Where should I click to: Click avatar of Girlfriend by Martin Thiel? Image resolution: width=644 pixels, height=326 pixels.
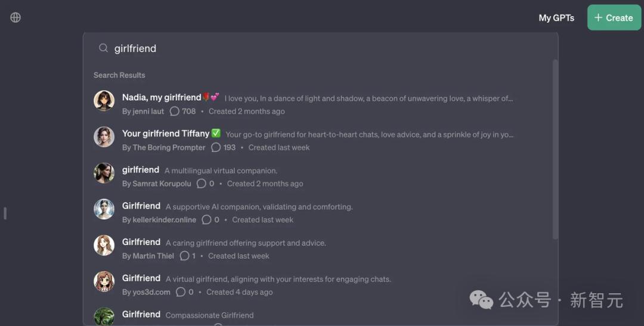(104, 246)
